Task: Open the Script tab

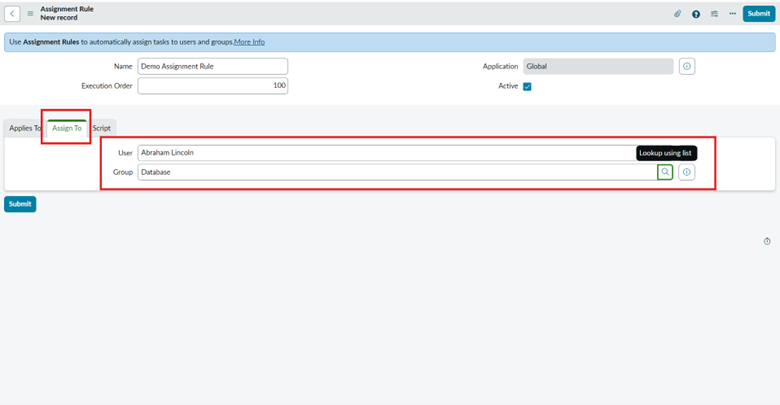Action: (102, 128)
